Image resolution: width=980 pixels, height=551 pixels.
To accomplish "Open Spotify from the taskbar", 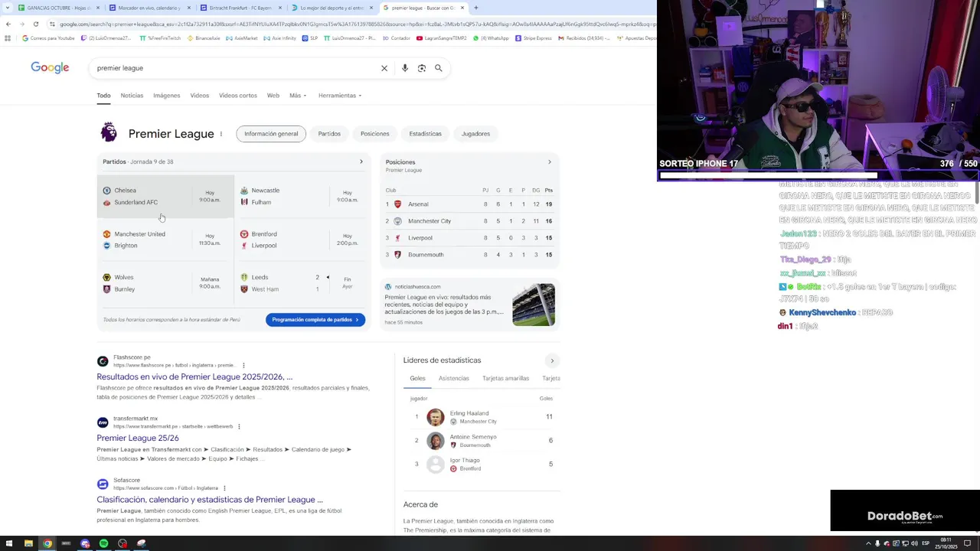I will click(103, 543).
